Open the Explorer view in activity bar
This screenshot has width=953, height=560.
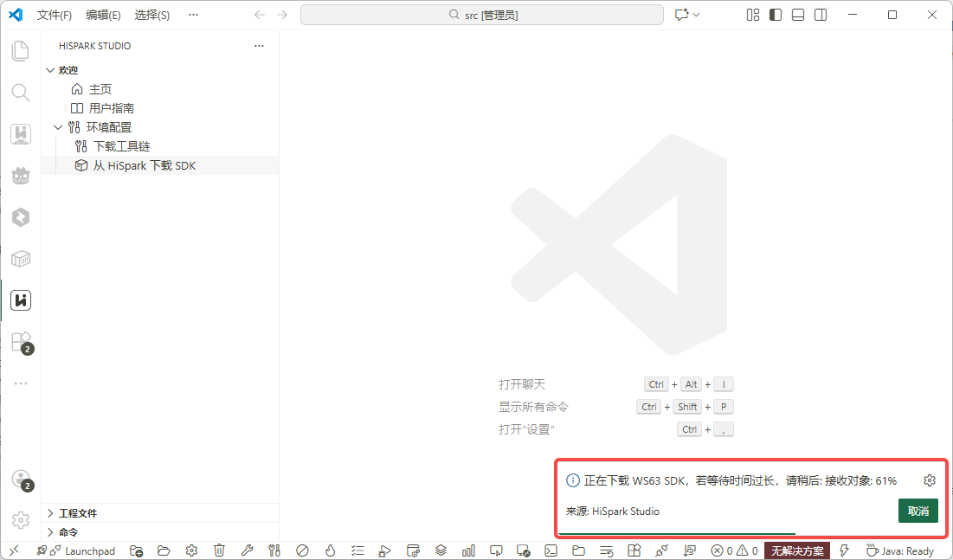click(x=21, y=51)
